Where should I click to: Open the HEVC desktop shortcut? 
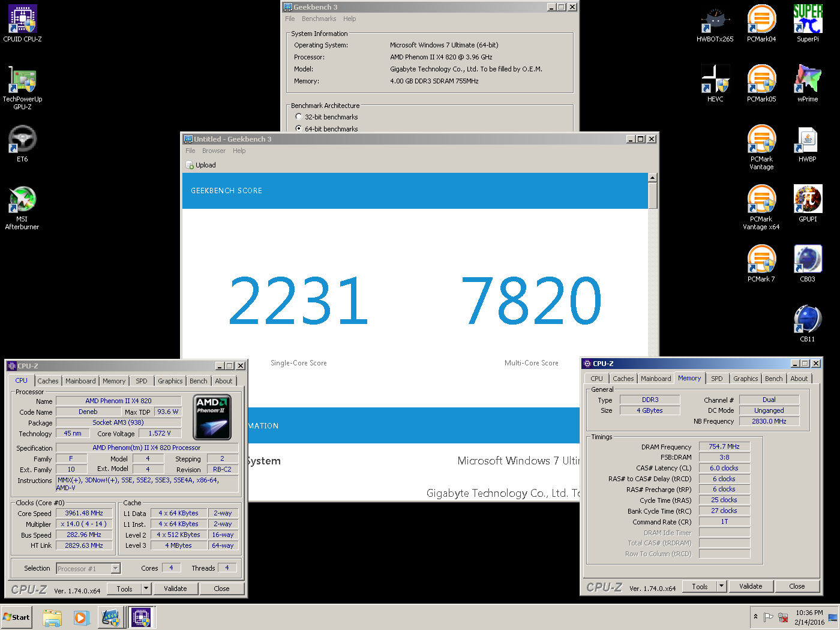715,83
